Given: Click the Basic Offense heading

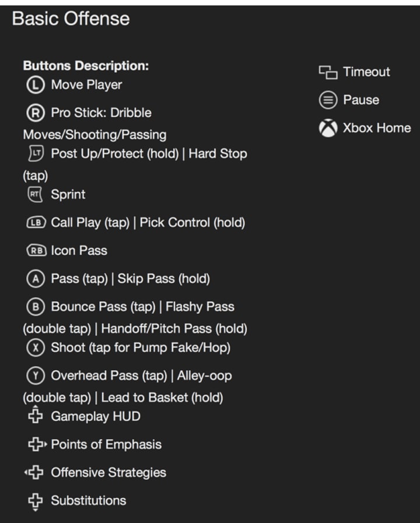Looking at the screenshot, I should [x=71, y=19].
